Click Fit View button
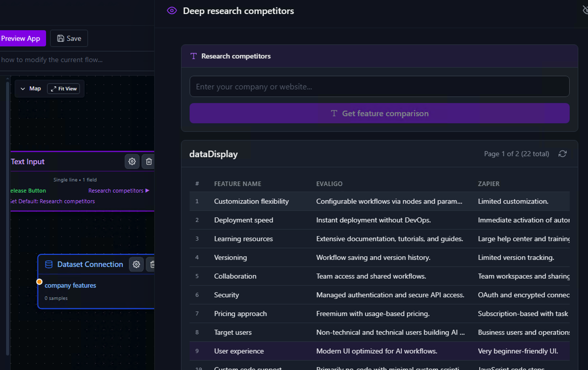The width and height of the screenshot is (588, 370). [x=64, y=89]
